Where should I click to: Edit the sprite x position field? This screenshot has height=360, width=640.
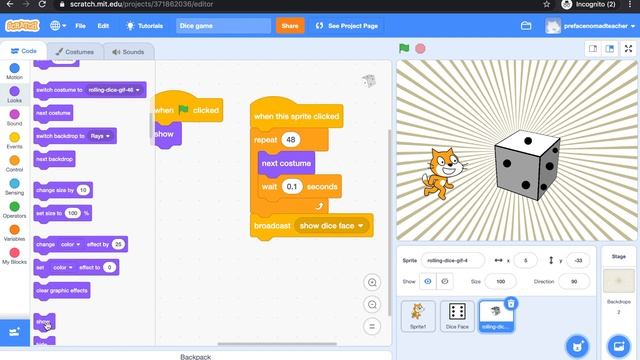525,260
